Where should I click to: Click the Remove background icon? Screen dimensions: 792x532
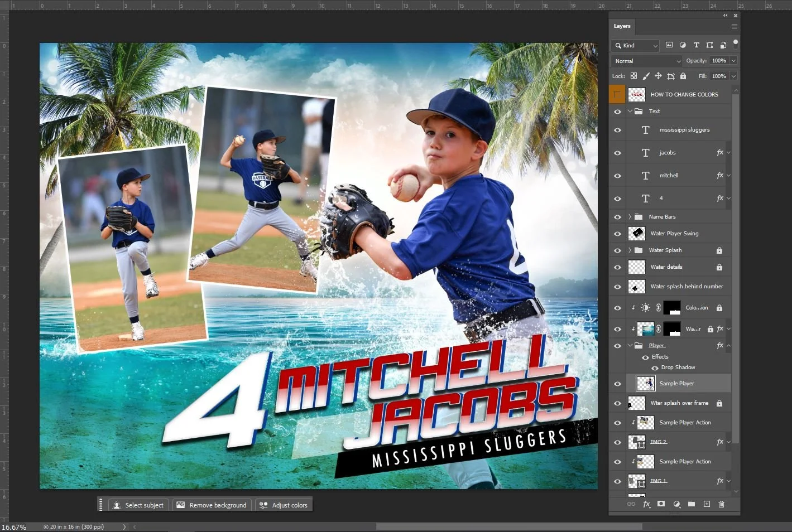pyautogui.click(x=181, y=505)
